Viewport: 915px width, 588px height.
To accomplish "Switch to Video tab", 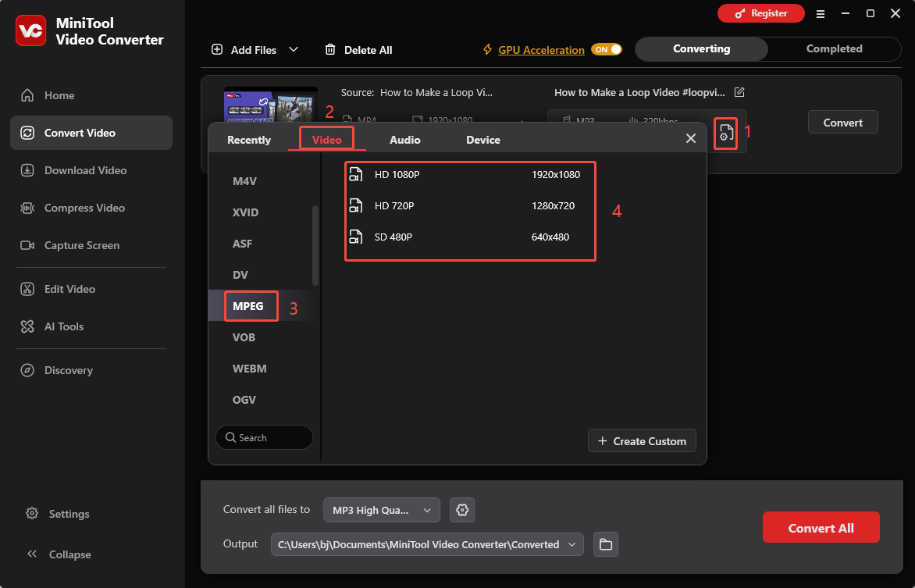I will pyautogui.click(x=327, y=140).
